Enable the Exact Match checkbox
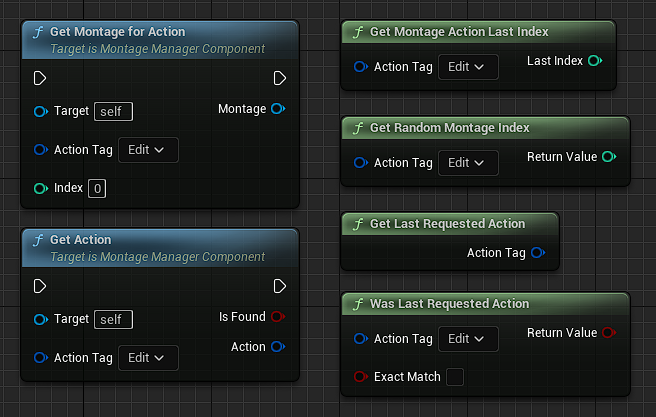 click(x=455, y=377)
